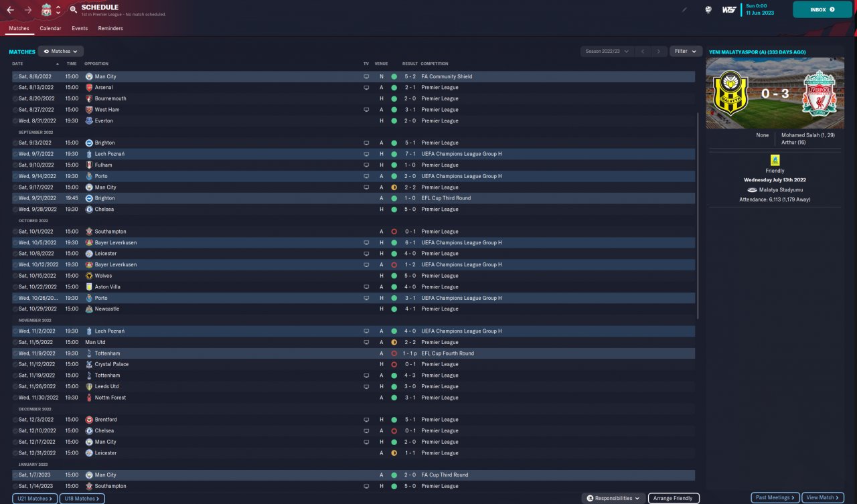Click the Liverpool crest in the scoreboard
857x504 pixels.
[819, 93]
